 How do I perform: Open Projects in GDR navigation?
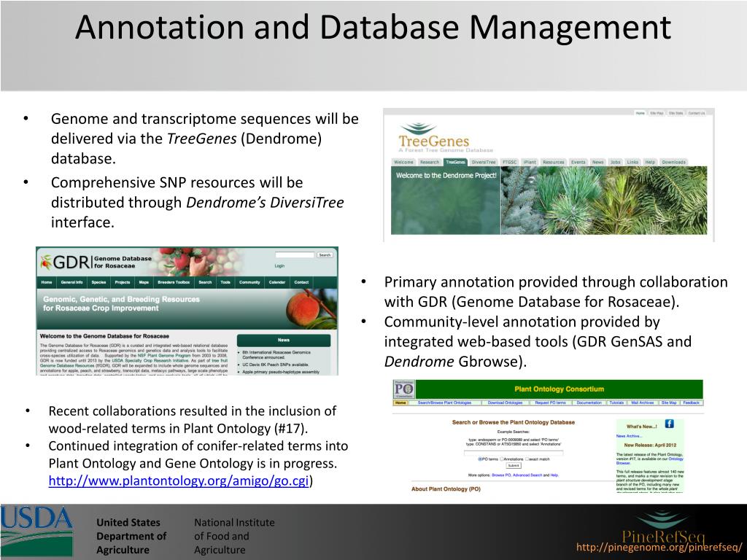point(123,282)
